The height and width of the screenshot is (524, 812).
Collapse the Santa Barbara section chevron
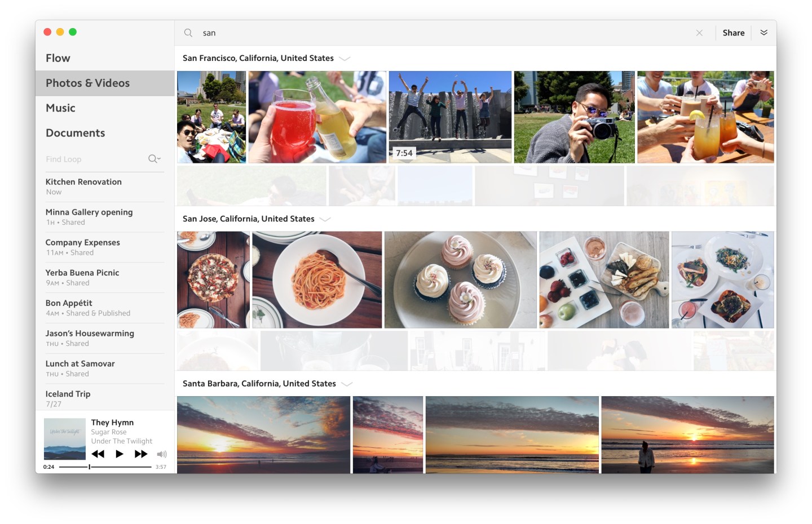(347, 384)
